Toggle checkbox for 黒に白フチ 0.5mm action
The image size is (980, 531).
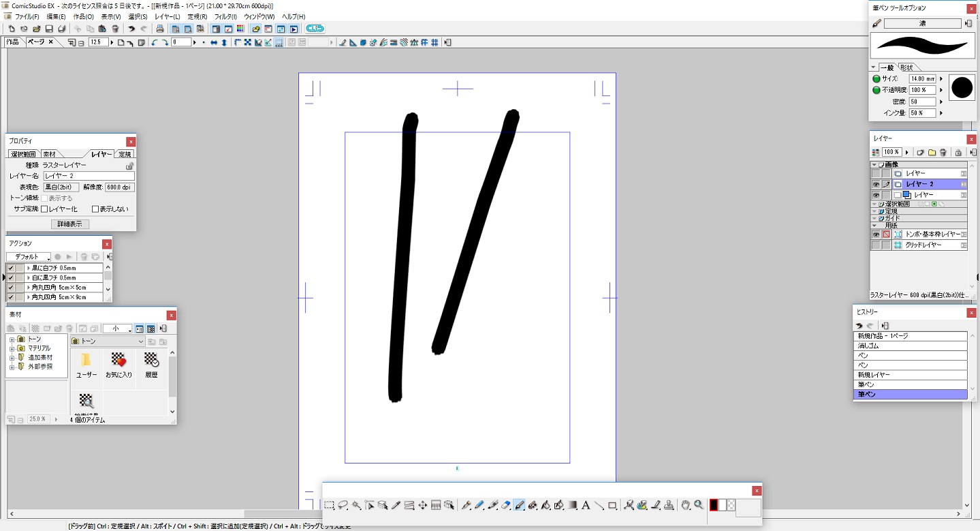click(x=11, y=268)
